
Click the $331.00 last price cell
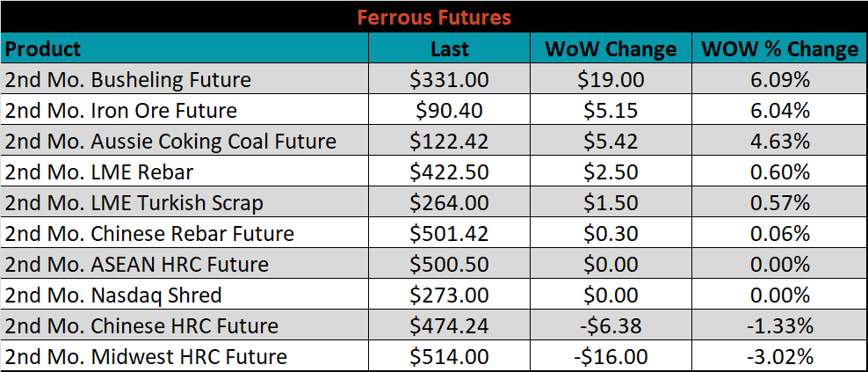(x=450, y=79)
